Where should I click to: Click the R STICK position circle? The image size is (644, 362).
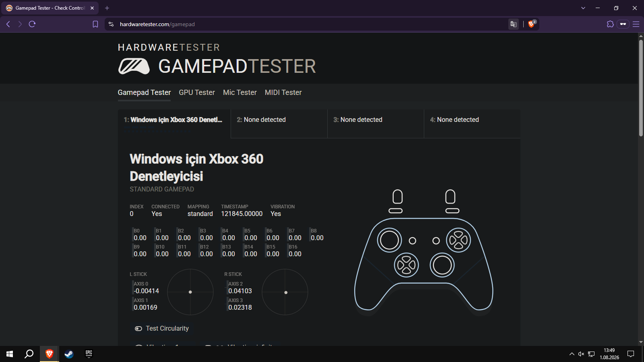pyautogui.click(x=285, y=292)
